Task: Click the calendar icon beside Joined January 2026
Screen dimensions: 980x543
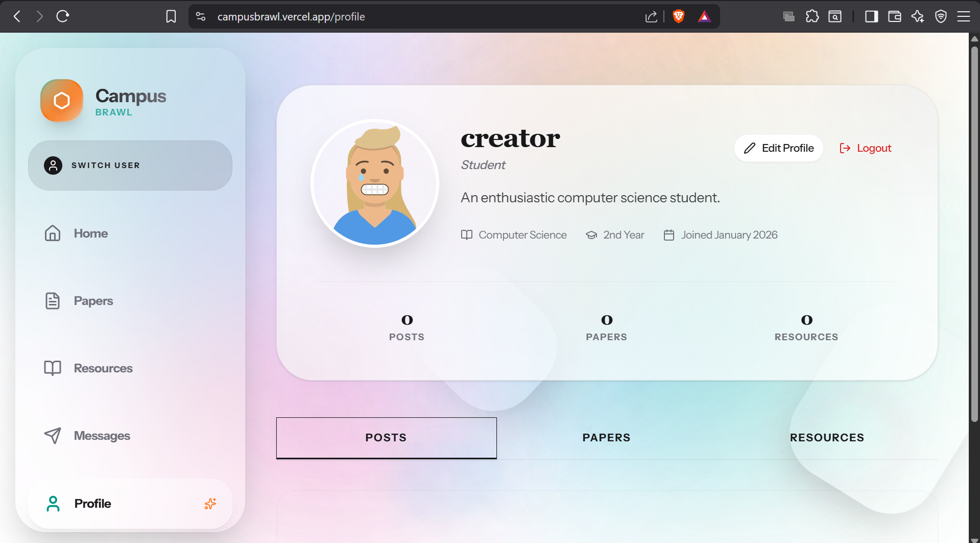Action: click(669, 235)
